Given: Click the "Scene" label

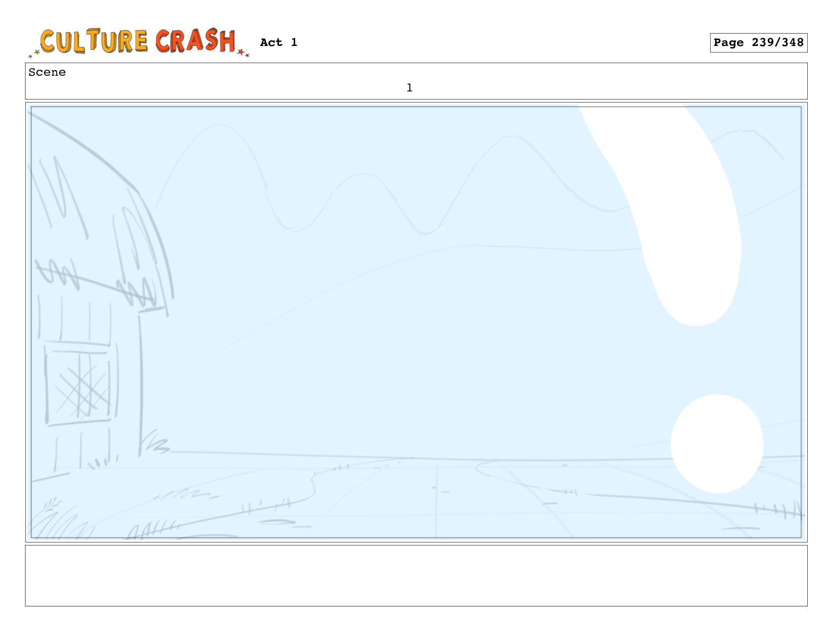Looking at the screenshot, I should tap(47, 72).
